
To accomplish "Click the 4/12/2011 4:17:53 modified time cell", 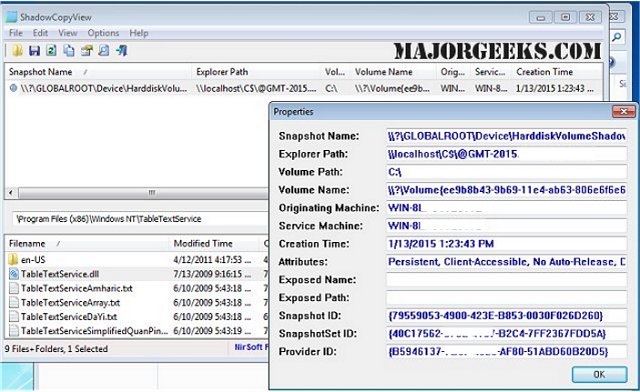I will click(x=212, y=260).
